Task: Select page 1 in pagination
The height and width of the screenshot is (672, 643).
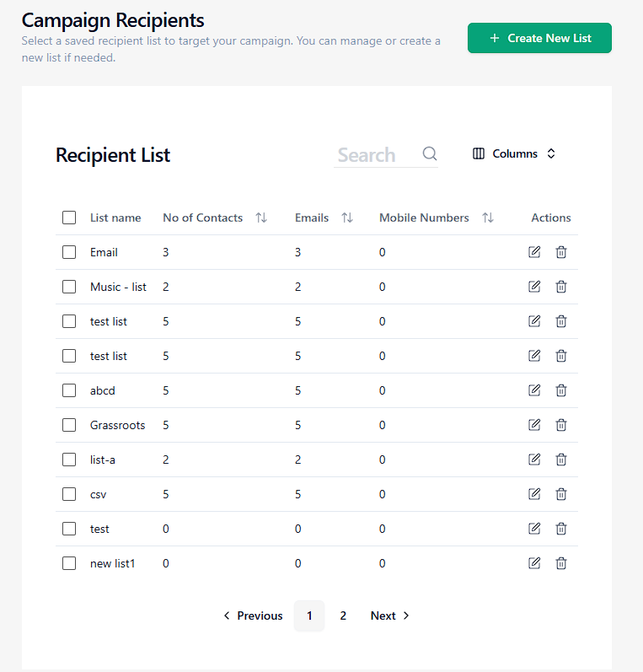Action: coord(309,616)
